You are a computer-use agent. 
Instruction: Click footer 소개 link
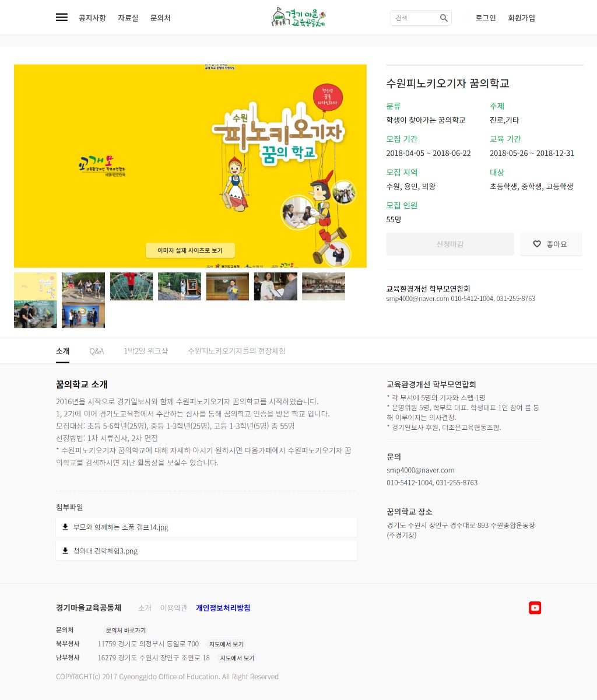(x=145, y=608)
